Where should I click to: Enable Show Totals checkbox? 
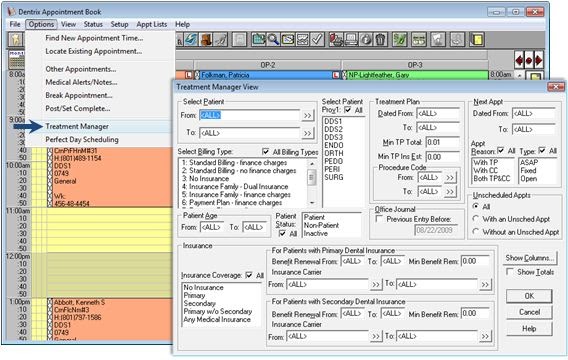510,272
